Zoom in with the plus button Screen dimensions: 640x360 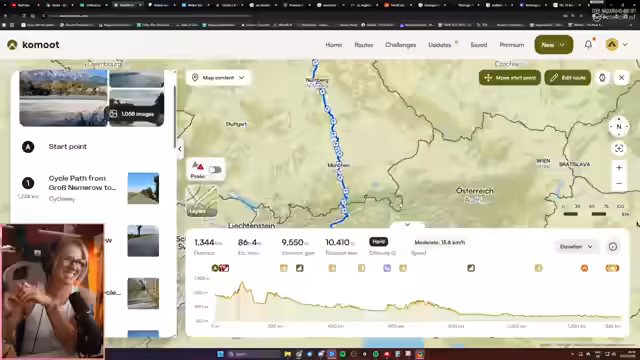click(x=619, y=167)
